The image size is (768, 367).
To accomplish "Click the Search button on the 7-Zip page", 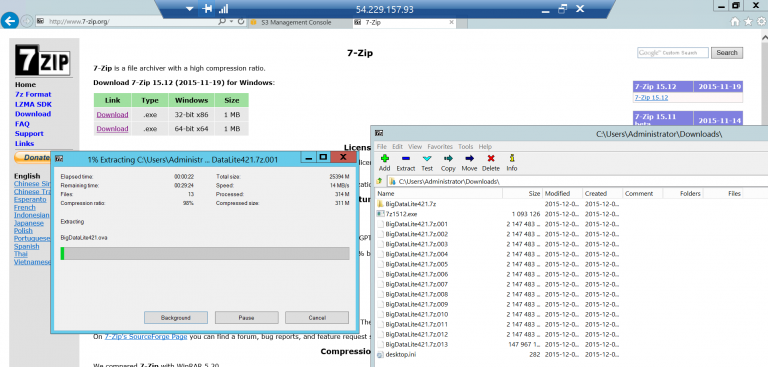I will click(x=727, y=53).
